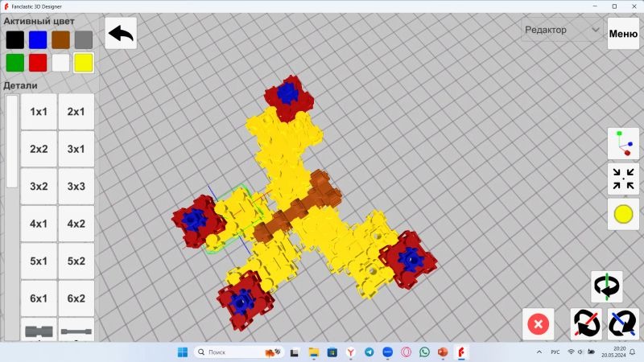
Task: Set active color to green
Action: (x=15, y=63)
